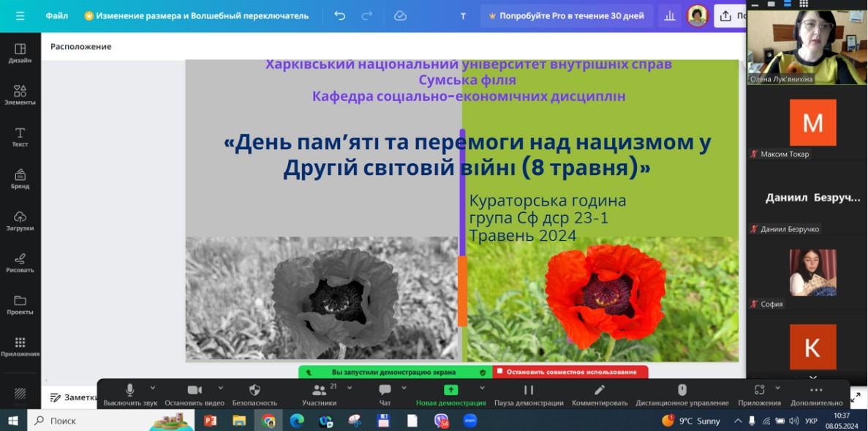Open Комментировать annotation tool in Zoom
The height and width of the screenshot is (431, 868).
coord(600,394)
